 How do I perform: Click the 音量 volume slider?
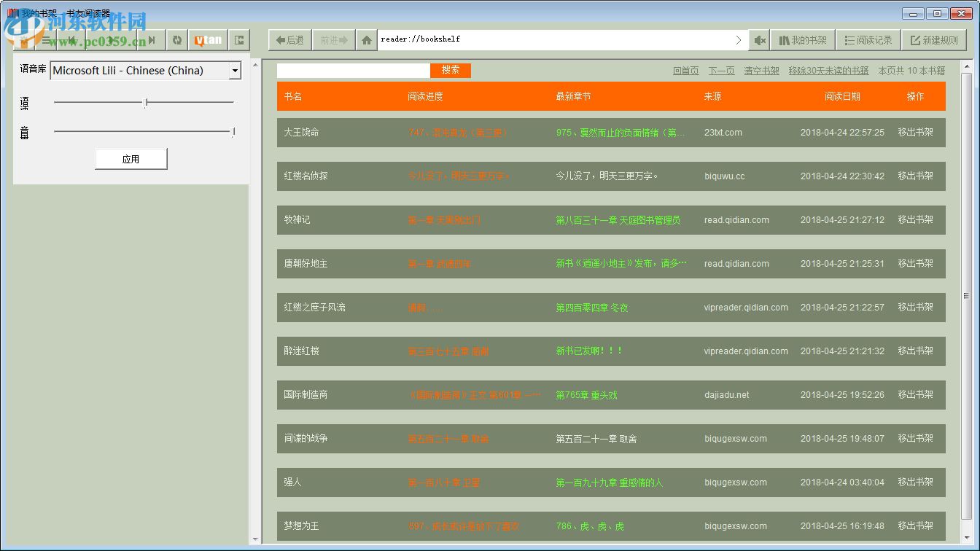[x=144, y=132]
